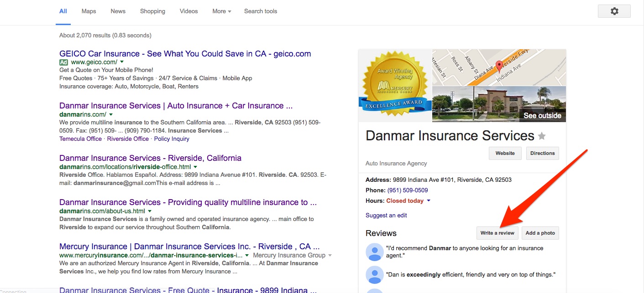Select the Videos tab
644x293 pixels.
click(x=189, y=11)
